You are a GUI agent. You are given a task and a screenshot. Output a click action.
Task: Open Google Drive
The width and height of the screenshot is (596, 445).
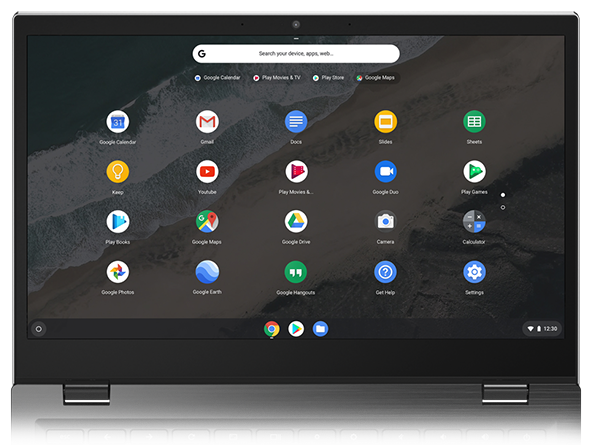[x=296, y=222]
